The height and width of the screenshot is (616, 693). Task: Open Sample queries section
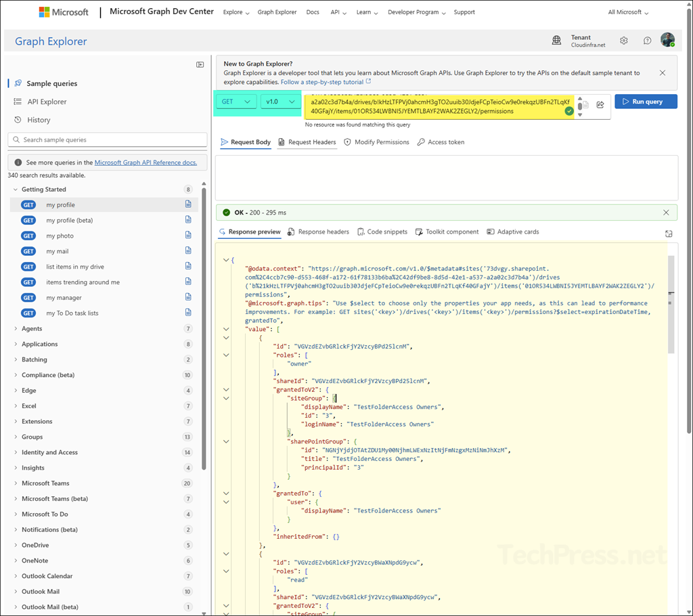pyautogui.click(x=51, y=83)
